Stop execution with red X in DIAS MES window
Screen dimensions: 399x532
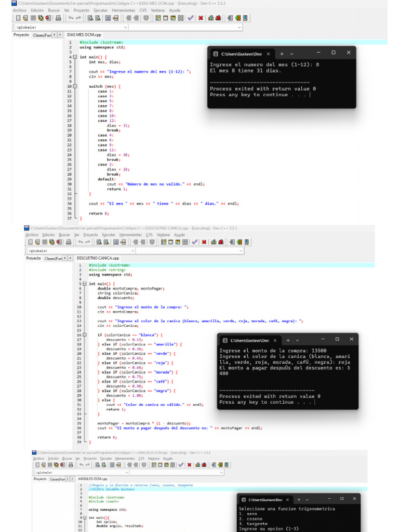201,18
